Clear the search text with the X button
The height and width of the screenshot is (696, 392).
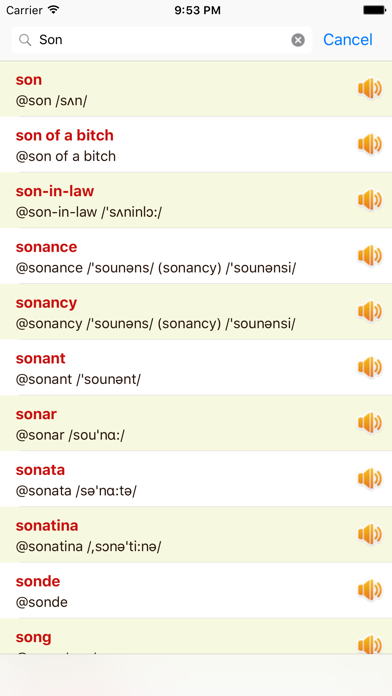(x=298, y=40)
